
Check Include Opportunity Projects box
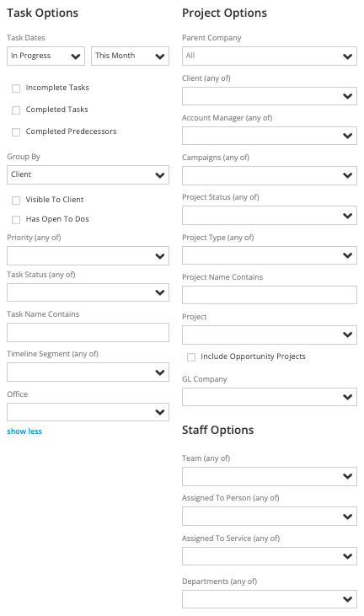pyautogui.click(x=191, y=357)
